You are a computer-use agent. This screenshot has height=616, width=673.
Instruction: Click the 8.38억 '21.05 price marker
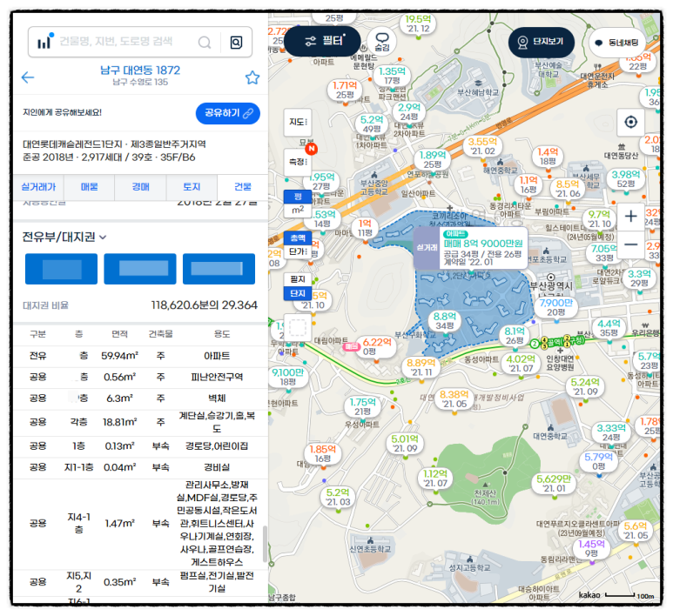[x=454, y=399]
